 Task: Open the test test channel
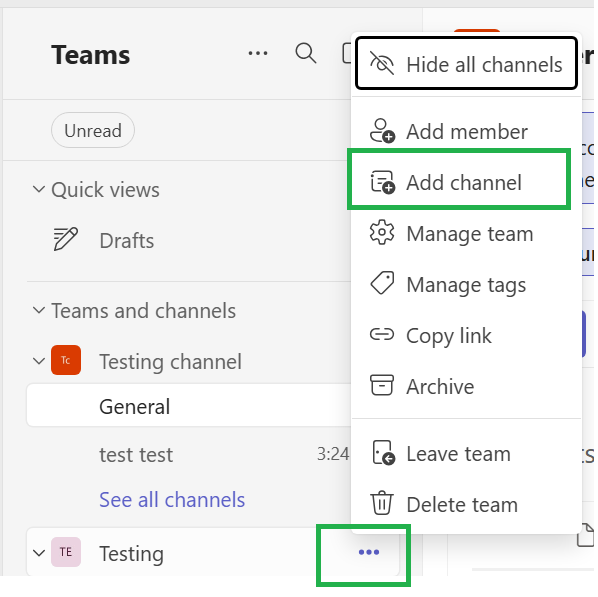click(x=189, y=454)
